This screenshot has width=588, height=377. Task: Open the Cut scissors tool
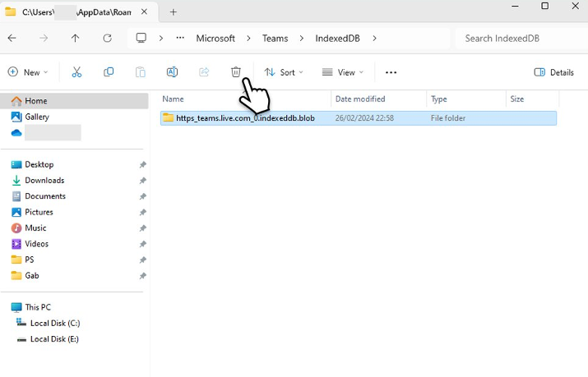(76, 72)
